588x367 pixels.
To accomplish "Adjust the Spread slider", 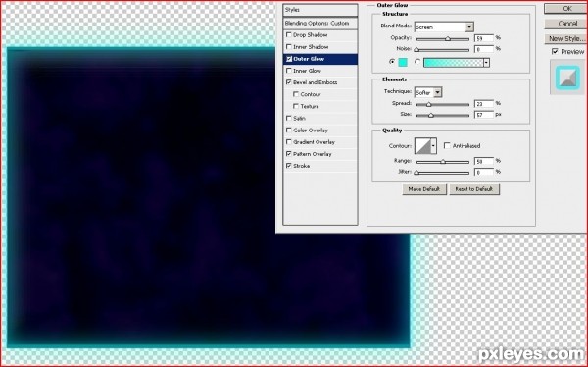I will (x=428, y=105).
